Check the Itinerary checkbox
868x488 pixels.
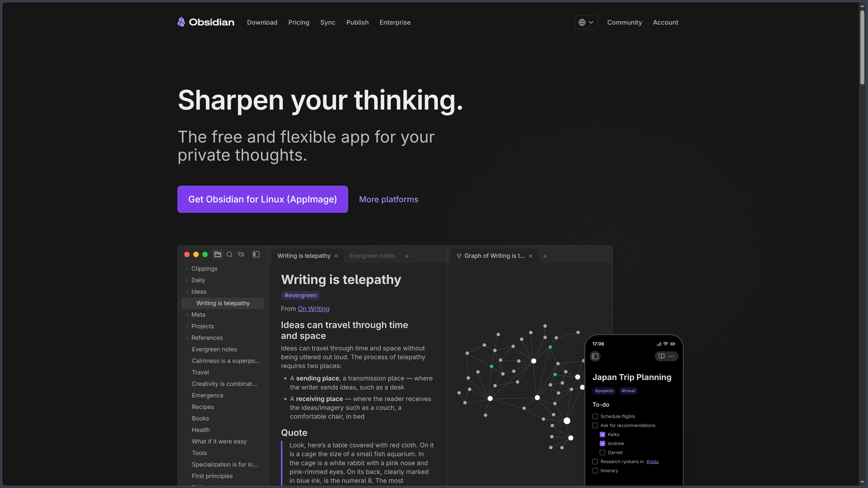pyautogui.click(x=595, y=470)
